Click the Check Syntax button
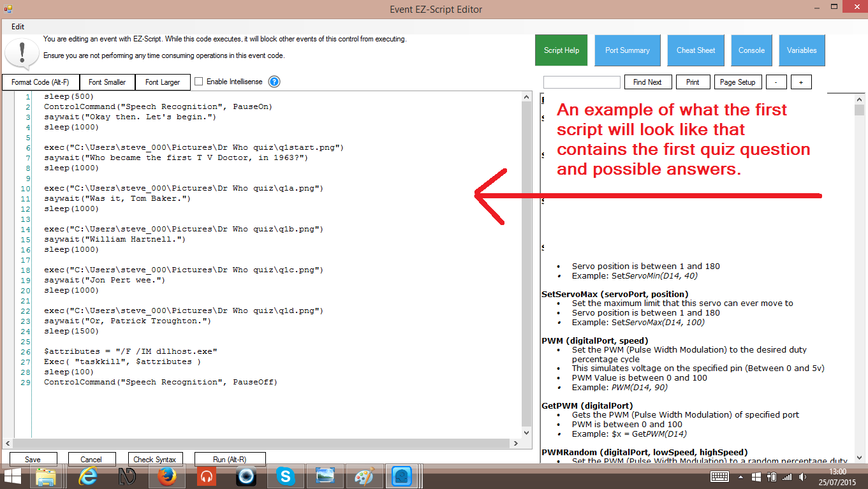 (x=155, y=459)
